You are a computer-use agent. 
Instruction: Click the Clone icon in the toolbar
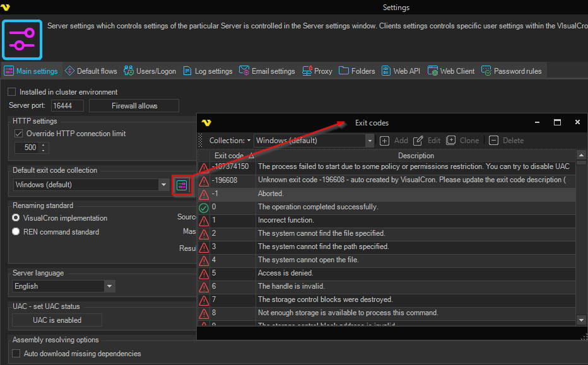click(451, 141)
